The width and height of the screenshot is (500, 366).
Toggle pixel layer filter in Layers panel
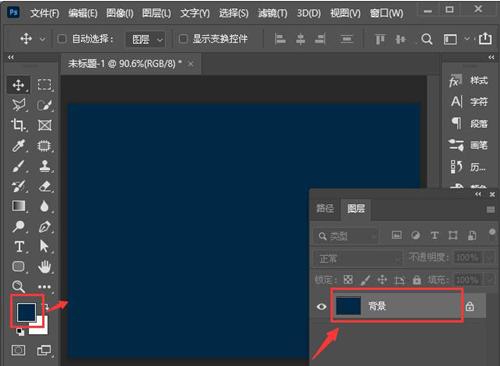click(396, 235)
